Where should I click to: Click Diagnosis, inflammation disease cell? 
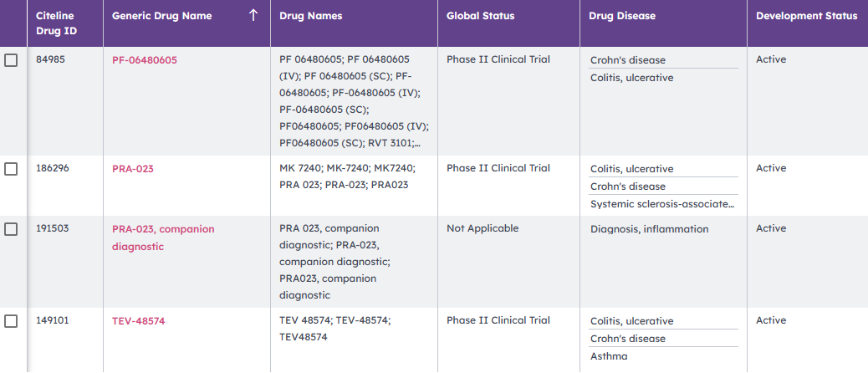coord(649,229)
